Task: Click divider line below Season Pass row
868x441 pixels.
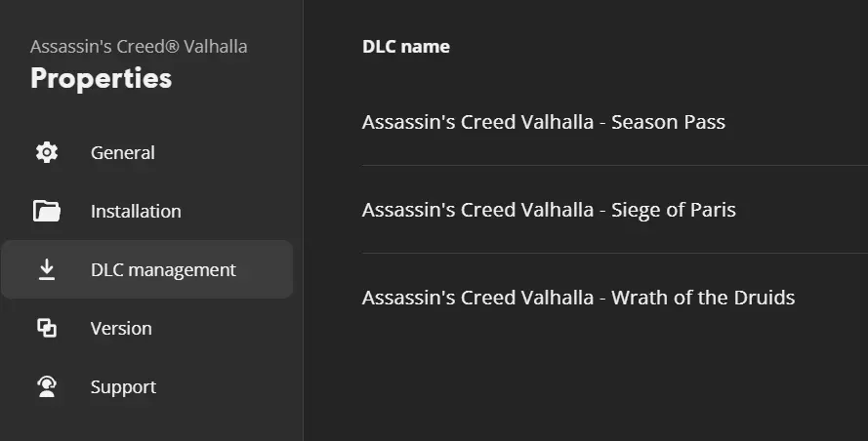Action: click(615, 165)
